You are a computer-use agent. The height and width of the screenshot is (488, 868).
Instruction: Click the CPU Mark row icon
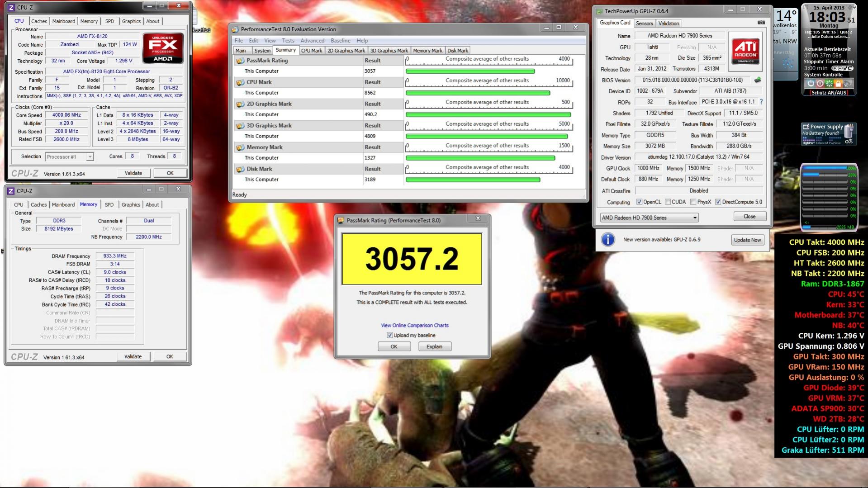coord(240,82)
